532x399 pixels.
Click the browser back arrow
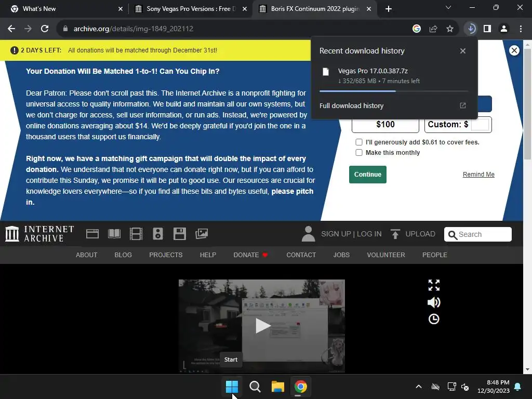[11, 29]
